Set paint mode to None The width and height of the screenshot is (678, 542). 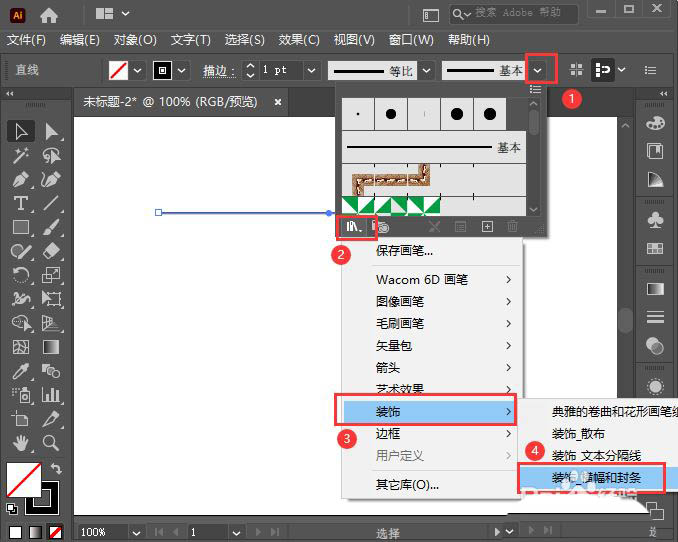click(55, 532)
